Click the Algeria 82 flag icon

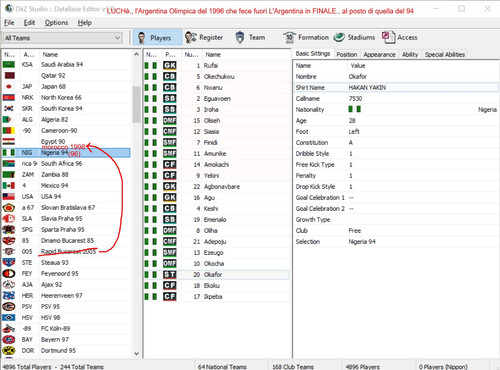pyautogui.click(x=7, y=119)
